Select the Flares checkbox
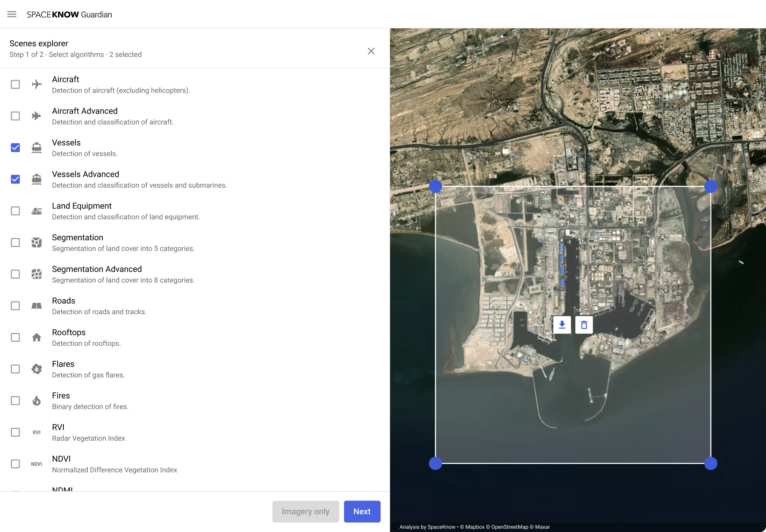 pyautogui.click(x=16, y=369)
